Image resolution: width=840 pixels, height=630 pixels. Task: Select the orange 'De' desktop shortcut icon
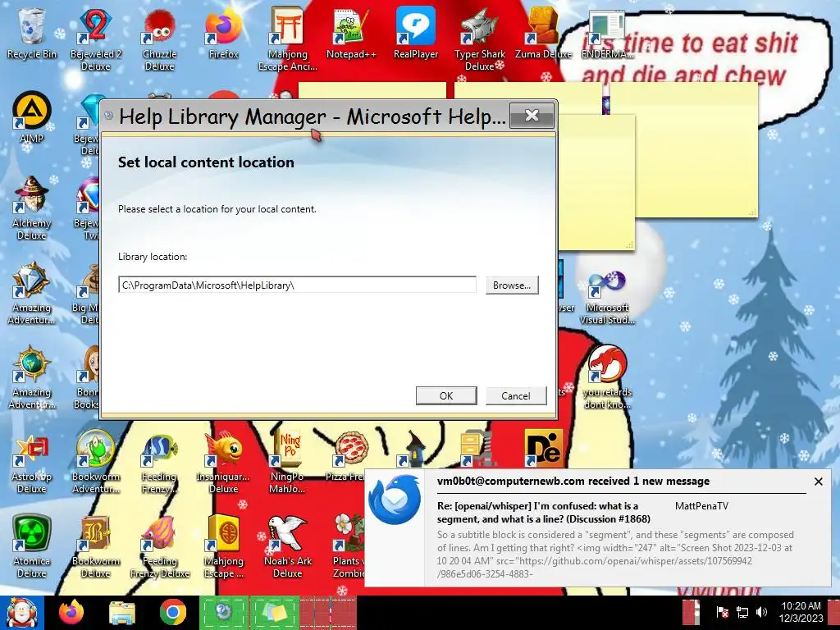(x=543, y=448)
